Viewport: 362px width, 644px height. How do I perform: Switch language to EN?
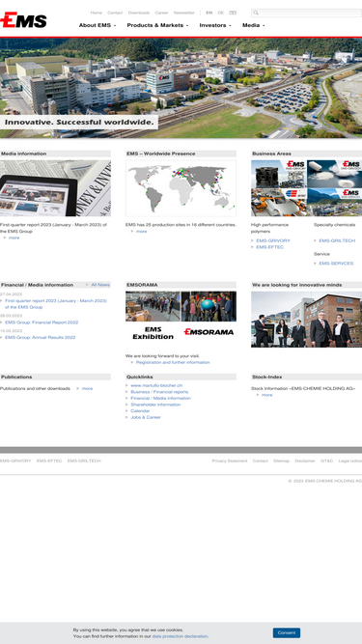(209, 13)
